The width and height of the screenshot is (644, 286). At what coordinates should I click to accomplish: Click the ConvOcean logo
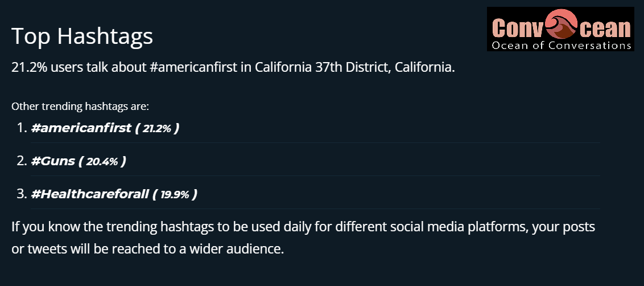point(560,29)
